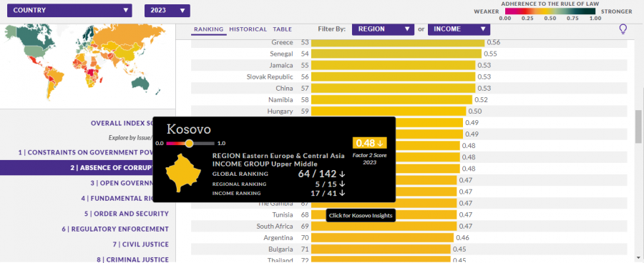Select 6 | Regulatory Enforcement factor
The image size is (644, 263).
point(115,229)
